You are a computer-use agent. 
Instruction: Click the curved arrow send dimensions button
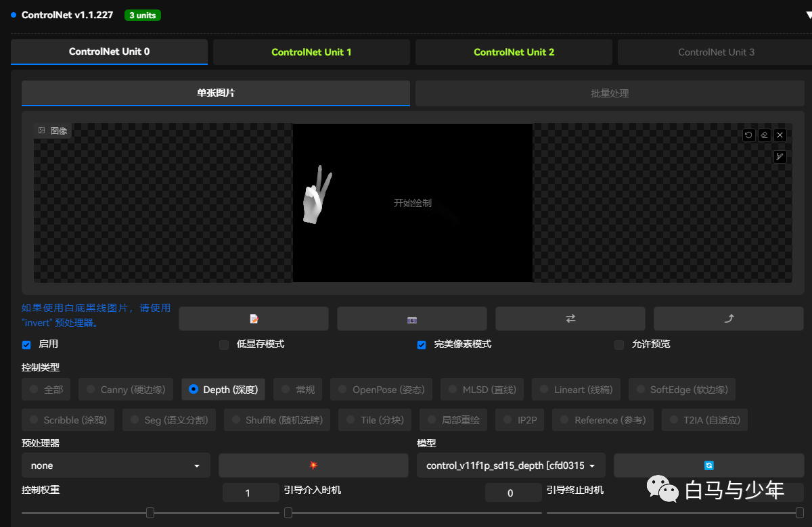pos(729,319)
